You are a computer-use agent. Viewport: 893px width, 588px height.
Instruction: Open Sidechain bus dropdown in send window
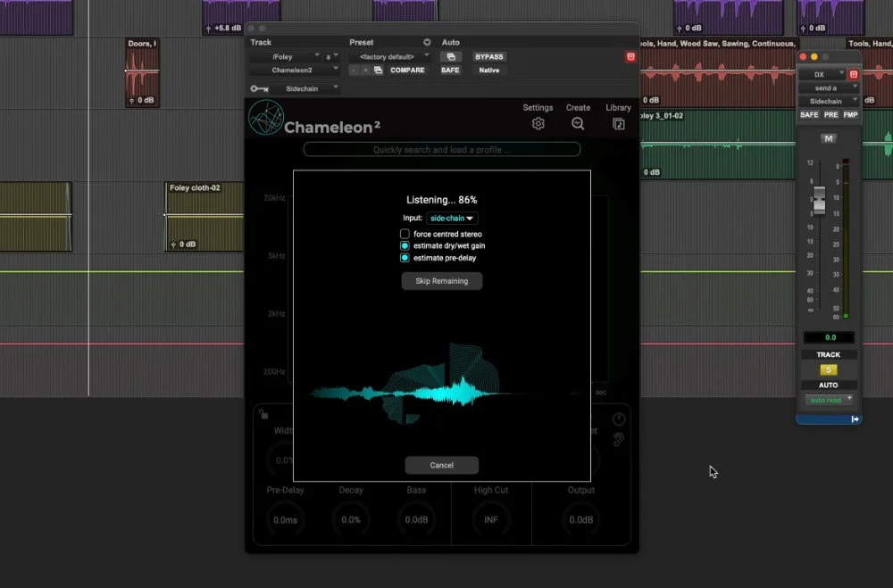(x=829, y=102)
